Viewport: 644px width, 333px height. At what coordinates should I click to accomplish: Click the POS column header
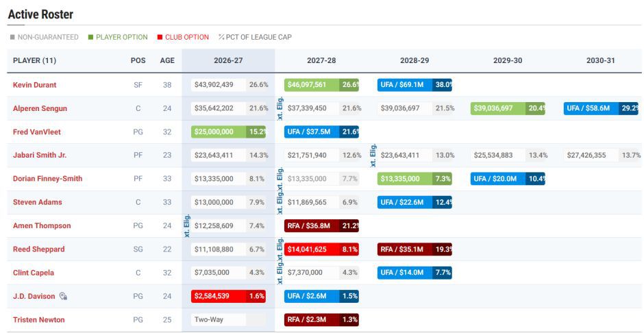138,60
